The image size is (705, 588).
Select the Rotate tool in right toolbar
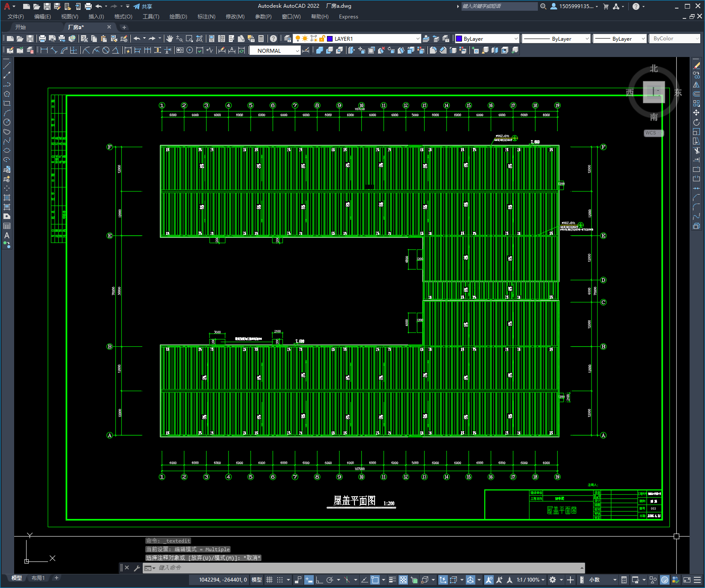[x=696, y=122]
